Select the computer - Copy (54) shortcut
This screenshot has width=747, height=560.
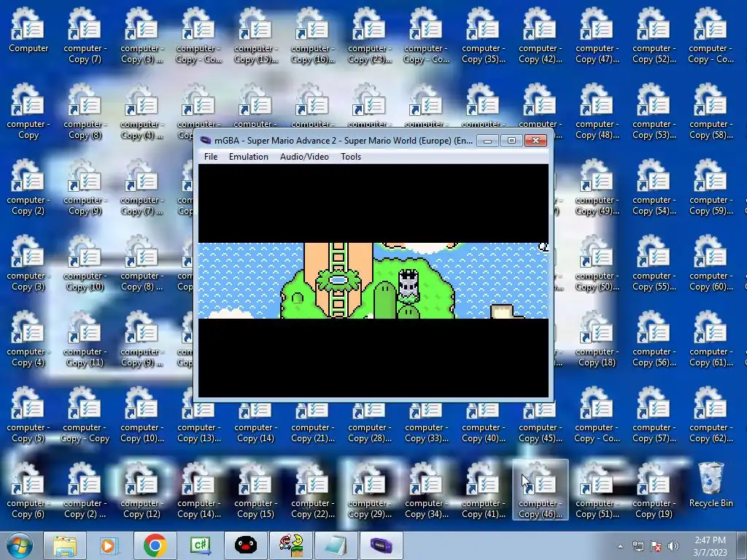(x=654, y=187)
